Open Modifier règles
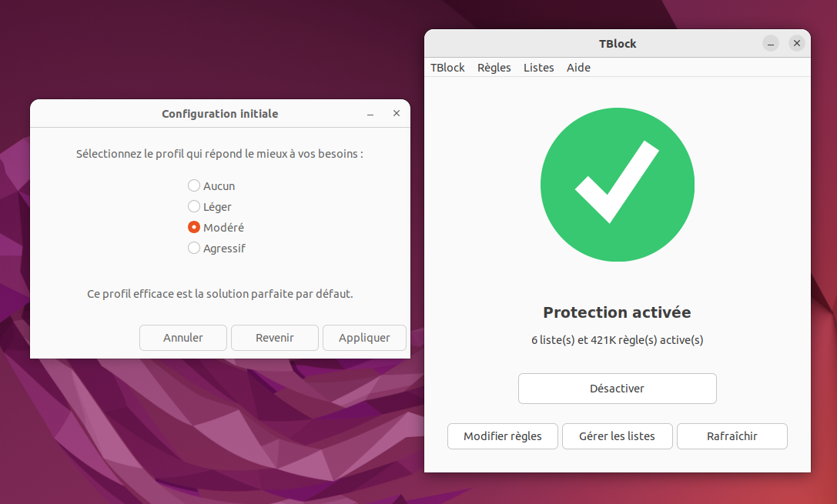Image resolution: width=837 pixels, height=504 pixels. click(503, 436)
